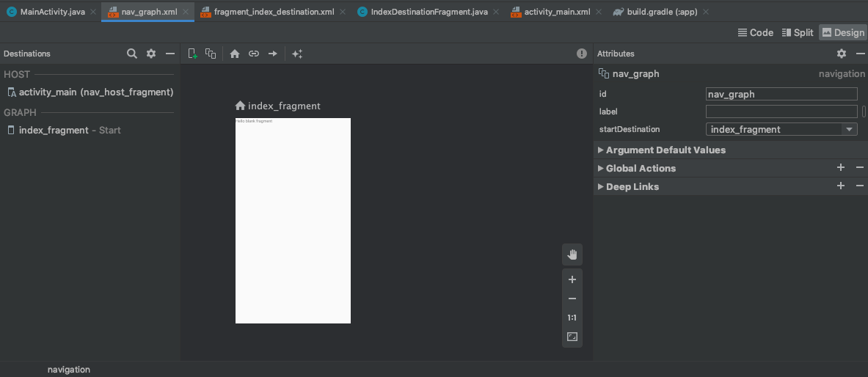Close the build.gradle (:app) tab
This screenshot has width=868, height=377.
pos(705,12)
